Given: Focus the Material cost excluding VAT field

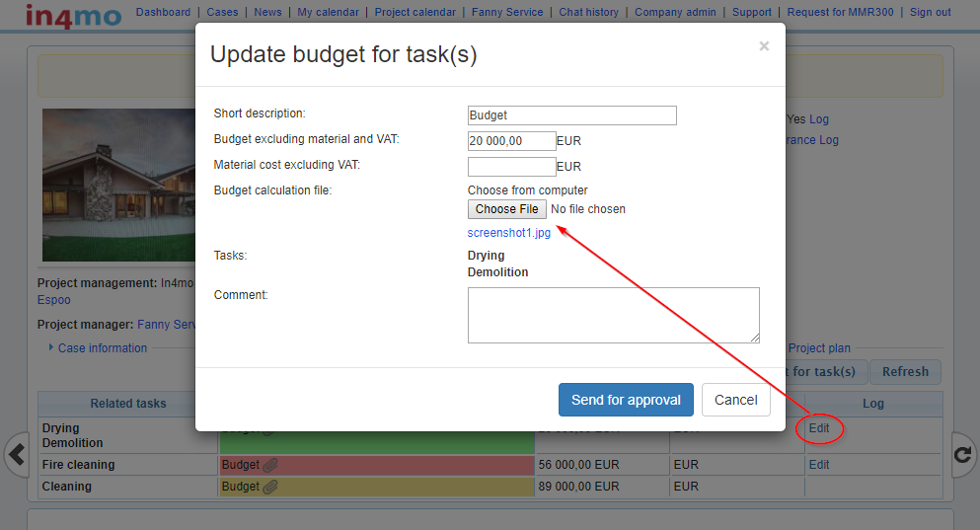Looking at the screenshot, I should [x=511, y=167].
